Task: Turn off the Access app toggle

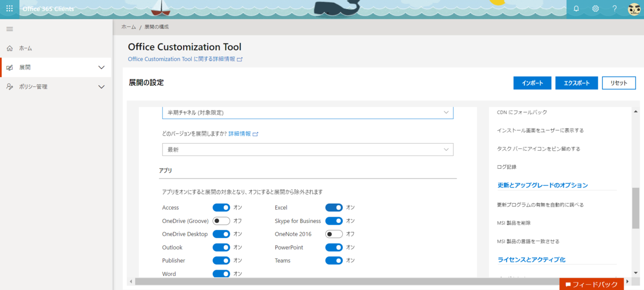Action: tap(221, 207)
